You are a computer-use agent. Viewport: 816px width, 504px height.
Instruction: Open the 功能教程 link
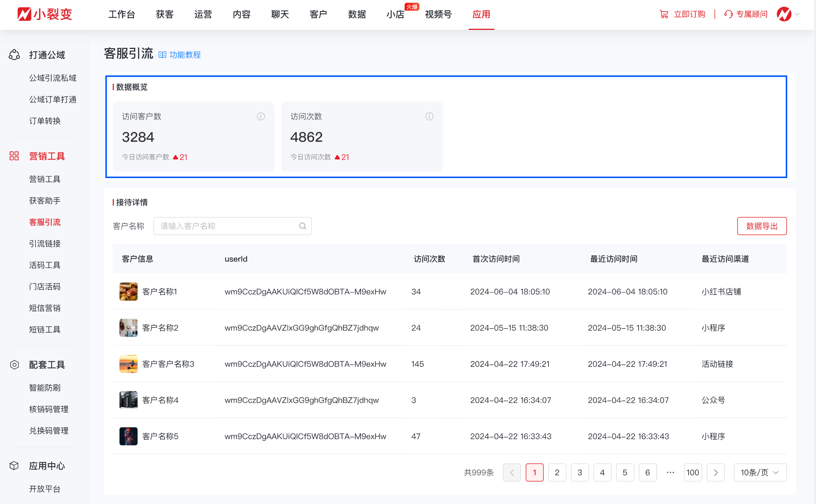click(x=185, y=55)
